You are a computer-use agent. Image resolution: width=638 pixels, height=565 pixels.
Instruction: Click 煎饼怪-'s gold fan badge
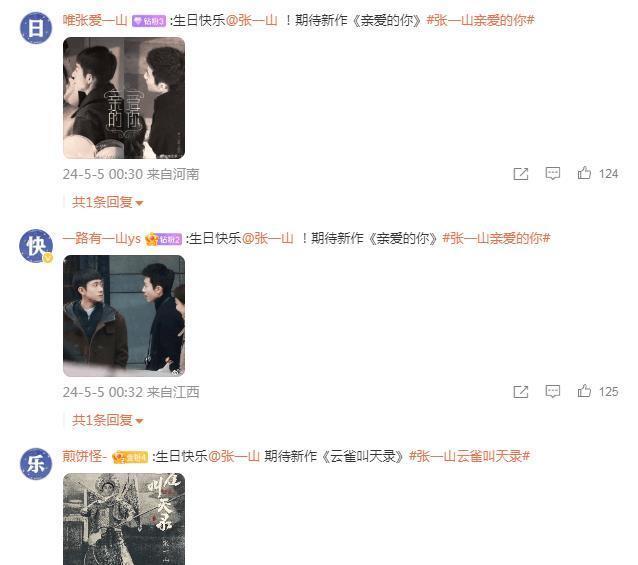tap(130, 457)
